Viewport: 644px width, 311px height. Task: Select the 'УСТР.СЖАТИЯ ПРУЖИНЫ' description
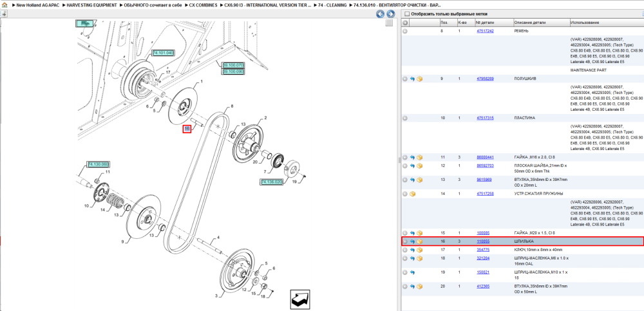point(538,194)
